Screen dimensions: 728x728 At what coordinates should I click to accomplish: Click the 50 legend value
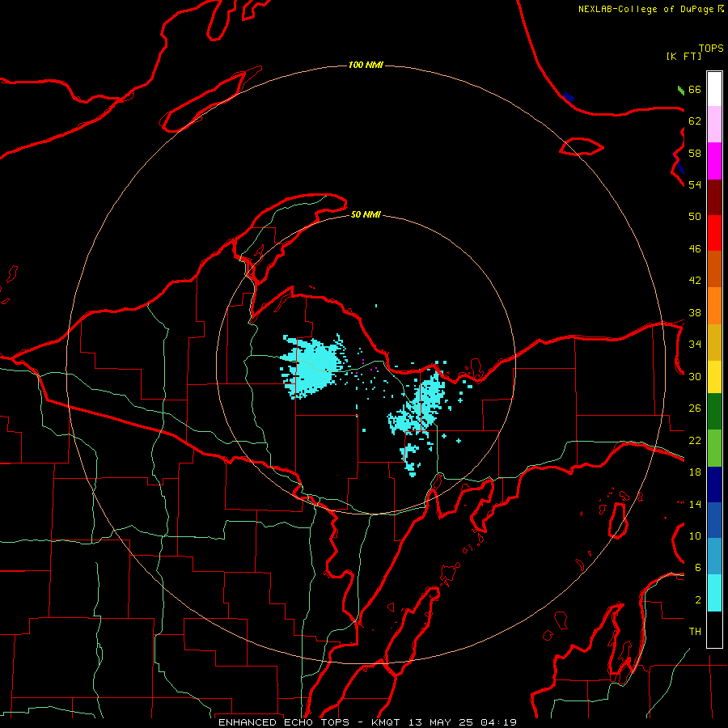(695, 217)
